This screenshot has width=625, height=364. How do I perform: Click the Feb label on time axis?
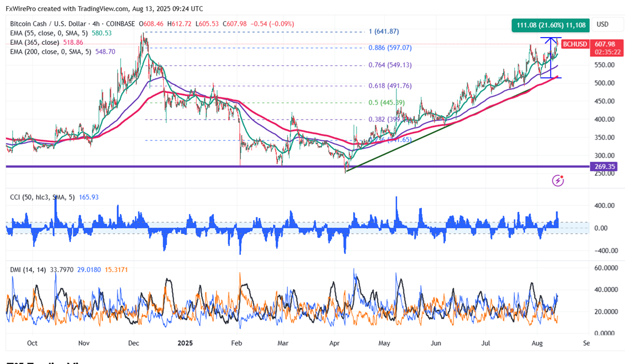[236, 343]
